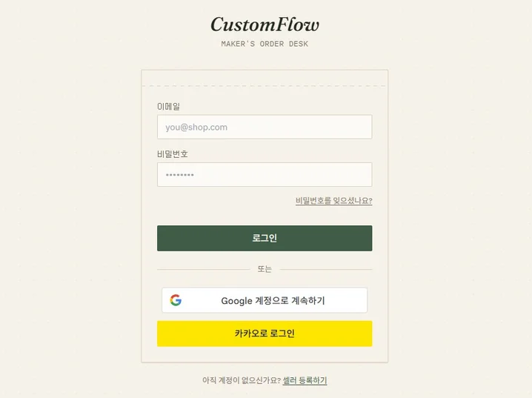
Task: Click the MAKER'S ORDER DESK tagline
Action: tap(265, 44)
